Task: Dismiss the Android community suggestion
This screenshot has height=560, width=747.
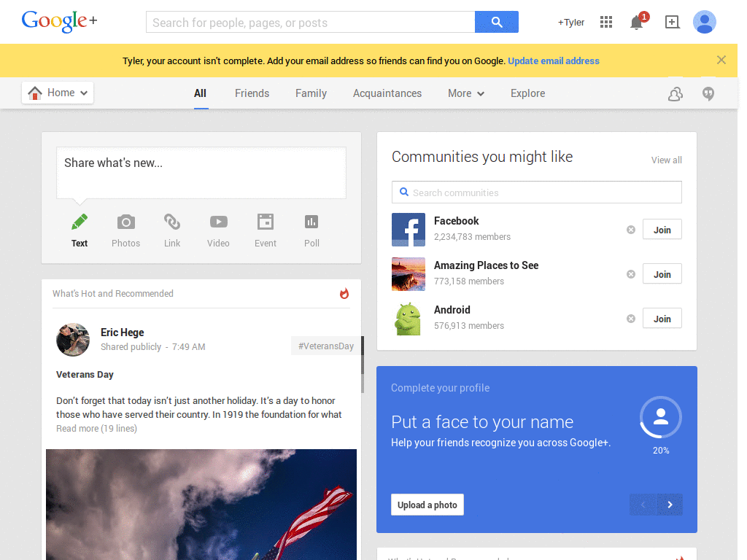Action: (631, 319)
